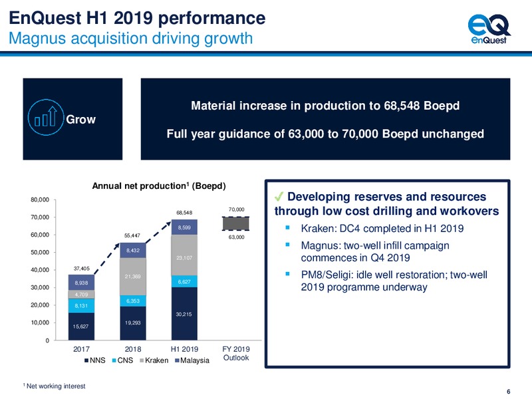This screenshot has height=399, width=532.
Task: Click the dashed arrow from 2018 to H1 2019
Action: 158,232
